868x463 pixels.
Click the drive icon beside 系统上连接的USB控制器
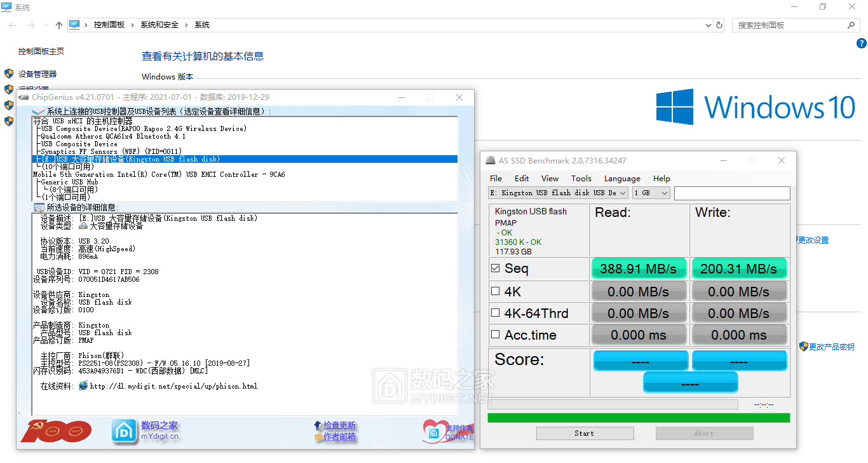38,111
